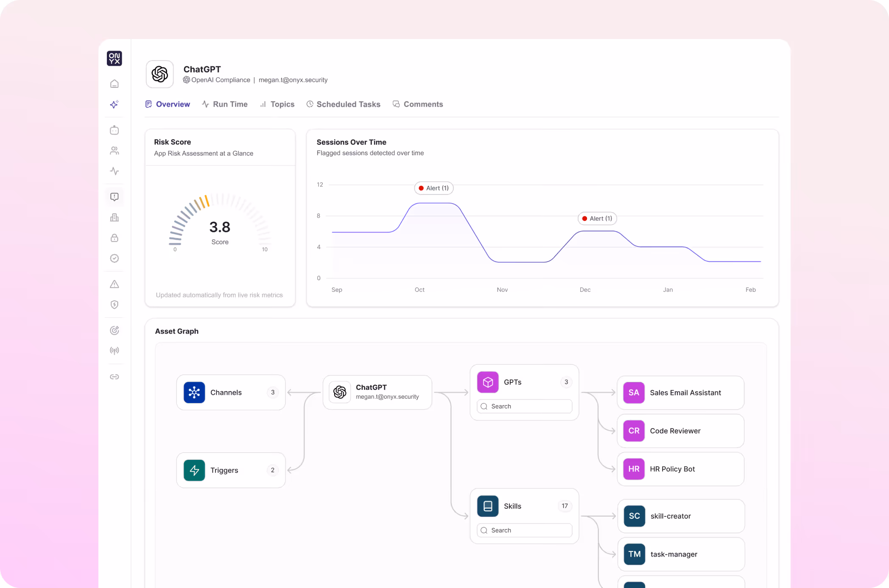Click 'Updated automatically from live risk metrics' note
This screenshot has height=588, width=889.
click(219, 295)
